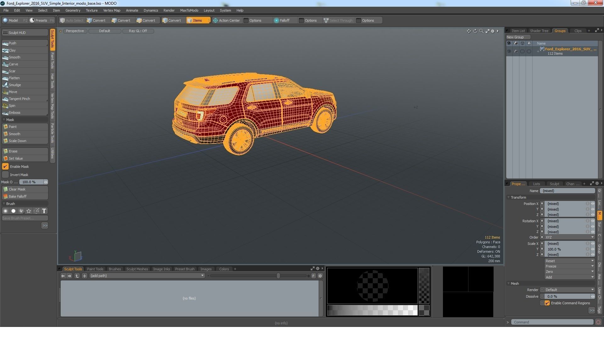Adjust the Dissolve 0.0% slider
The width and height of the screenshot is (604, 364).
coord(569,296)
